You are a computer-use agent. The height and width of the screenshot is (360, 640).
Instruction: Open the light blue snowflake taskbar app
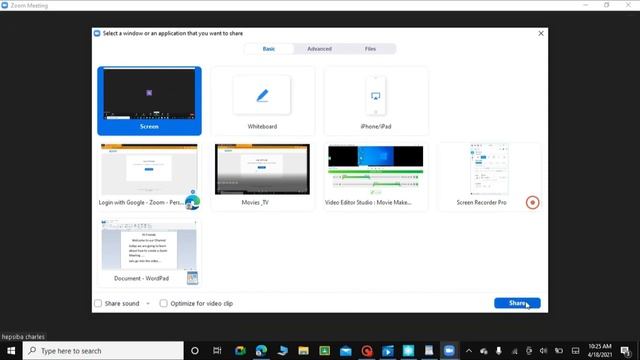[x=408, y=351]
